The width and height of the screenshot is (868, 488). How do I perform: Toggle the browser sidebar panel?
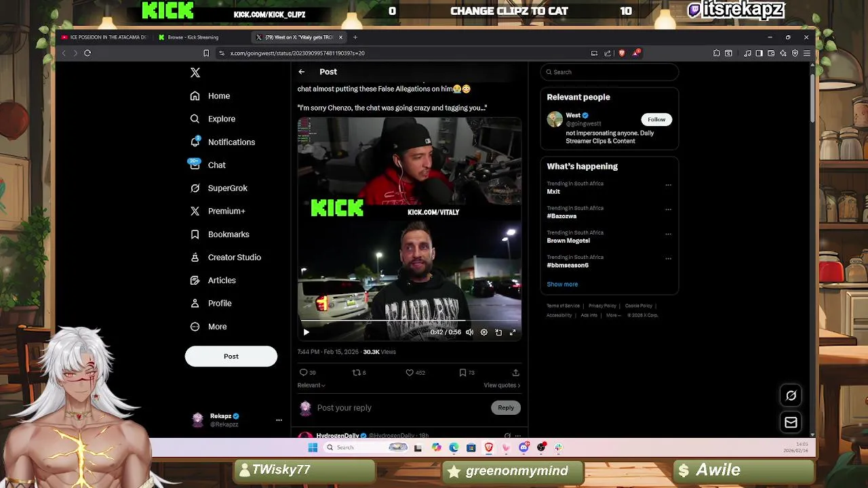point(759,53)
